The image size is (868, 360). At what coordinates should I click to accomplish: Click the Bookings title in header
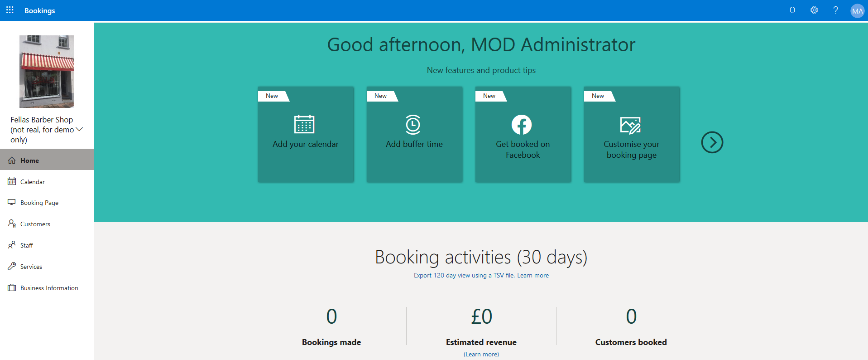coord(40,10)
